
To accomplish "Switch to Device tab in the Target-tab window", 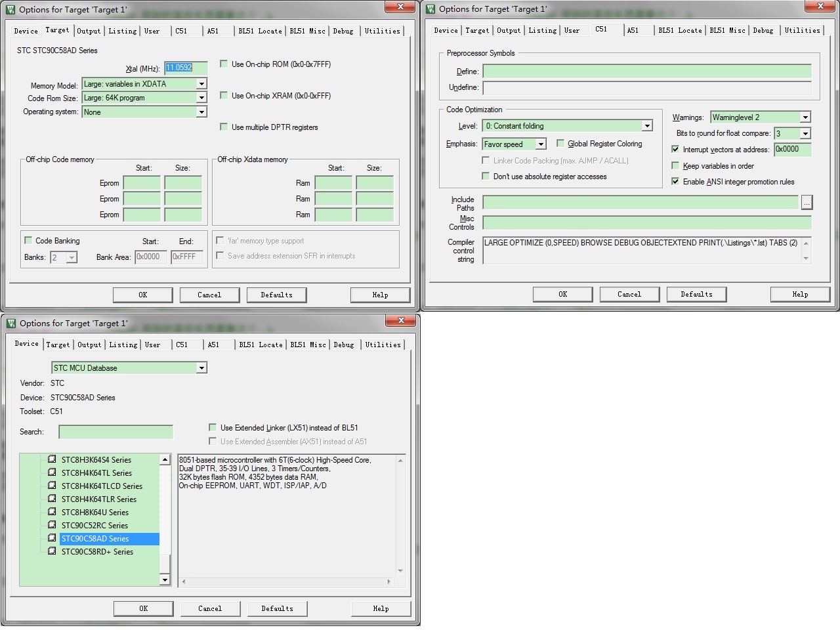I will (26, 31).
